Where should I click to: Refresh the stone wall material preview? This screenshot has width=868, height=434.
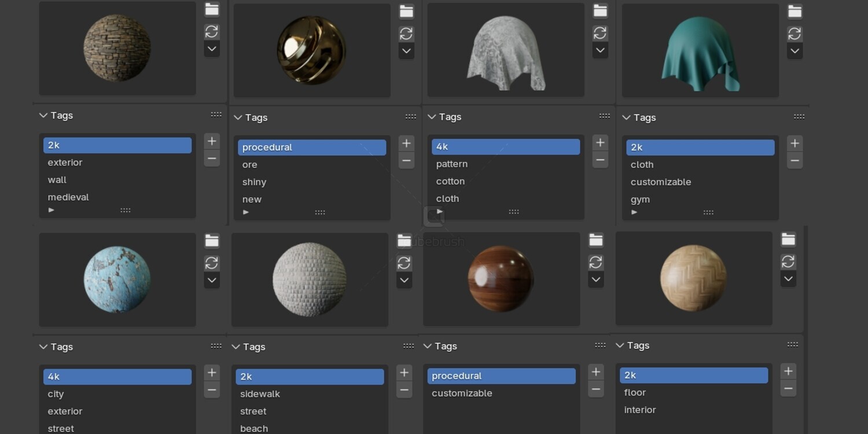[212, 32]
